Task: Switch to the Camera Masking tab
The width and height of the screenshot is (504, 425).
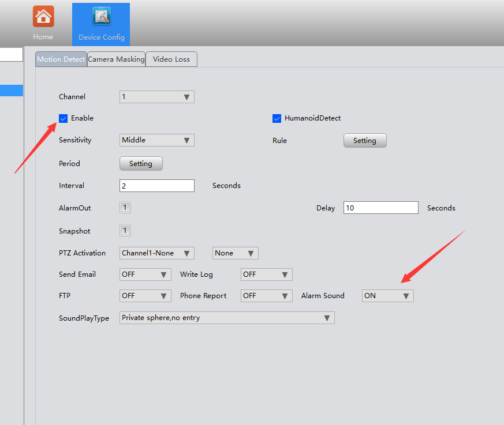Action: click(116, 59)
